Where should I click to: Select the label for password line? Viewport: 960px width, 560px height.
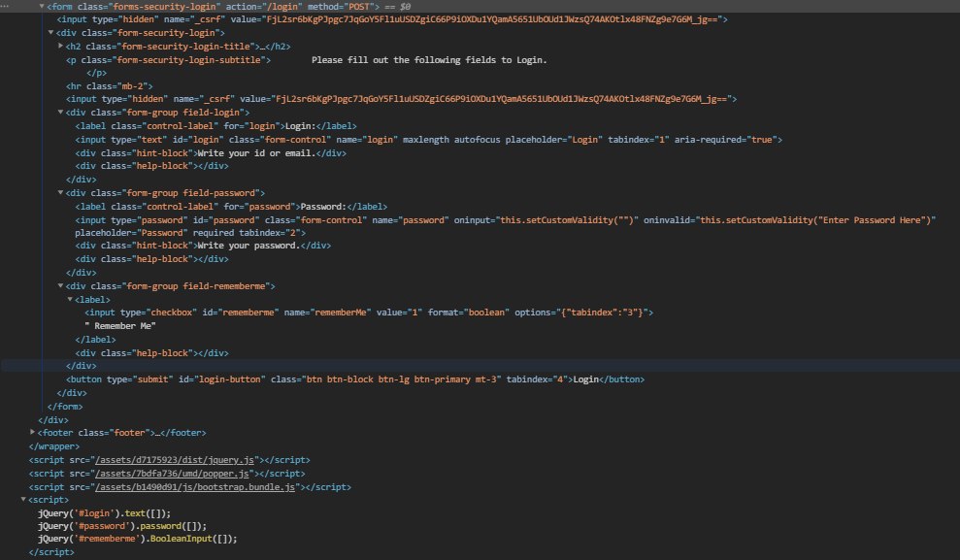point(231,207)
